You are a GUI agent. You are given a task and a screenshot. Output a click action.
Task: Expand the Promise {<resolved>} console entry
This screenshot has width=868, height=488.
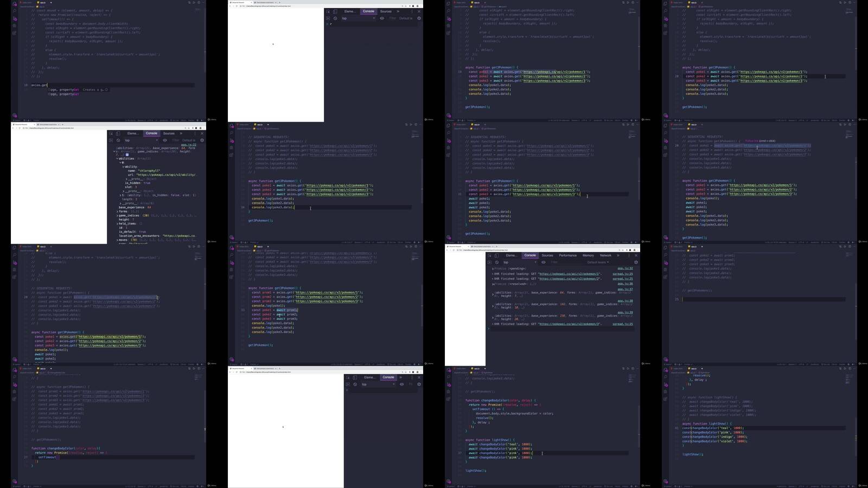493,284
